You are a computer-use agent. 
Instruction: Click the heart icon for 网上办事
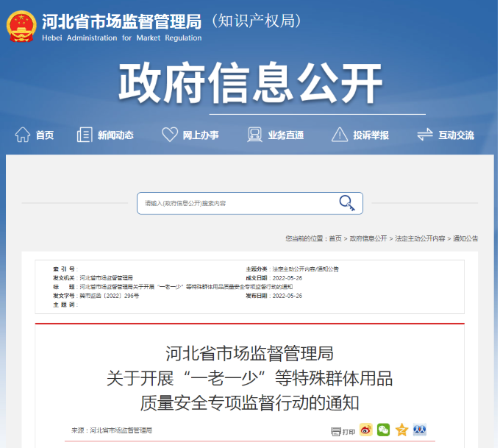point(170,135)
